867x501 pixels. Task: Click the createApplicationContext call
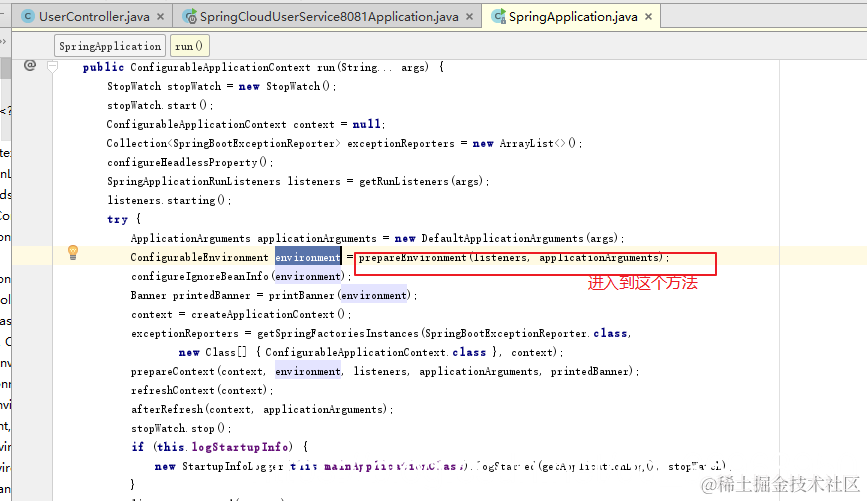[x=263, y=314]
